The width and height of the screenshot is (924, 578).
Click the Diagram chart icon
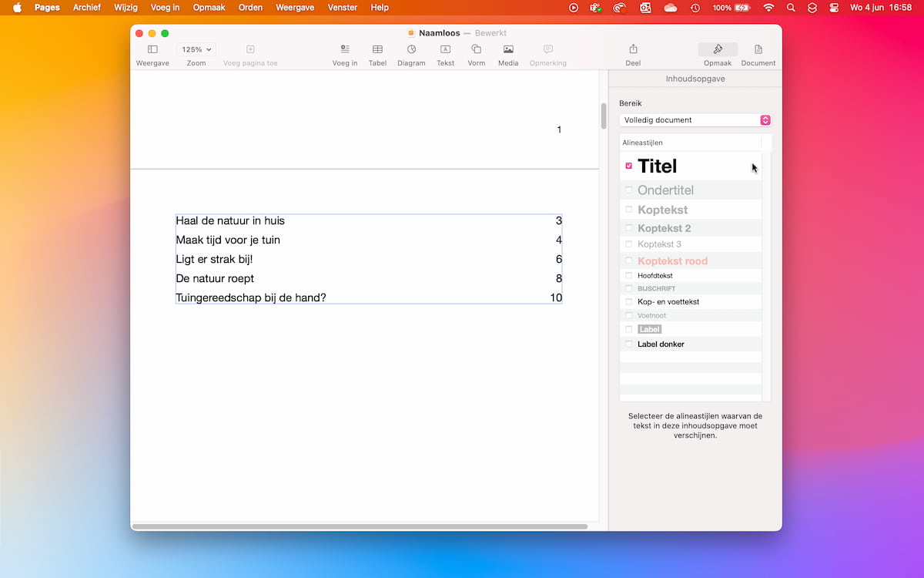pos(411,49)
